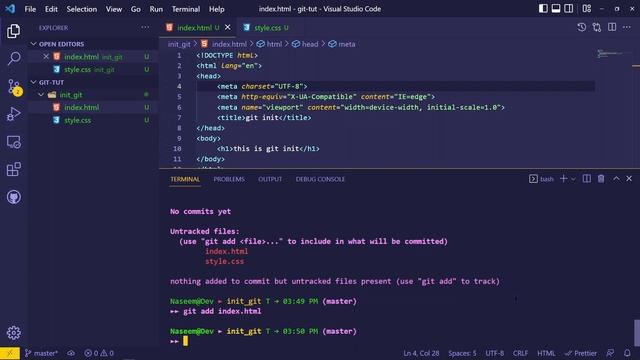Open Run and Debug view
The width and height of the screenshot is (640, 360).
(x=13, y=114)
